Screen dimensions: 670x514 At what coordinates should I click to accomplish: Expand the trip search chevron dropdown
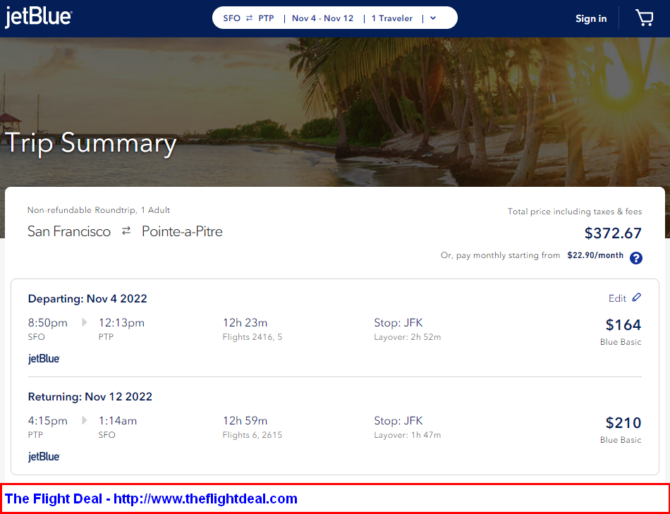pyautogui.click(x=433, y=18)
